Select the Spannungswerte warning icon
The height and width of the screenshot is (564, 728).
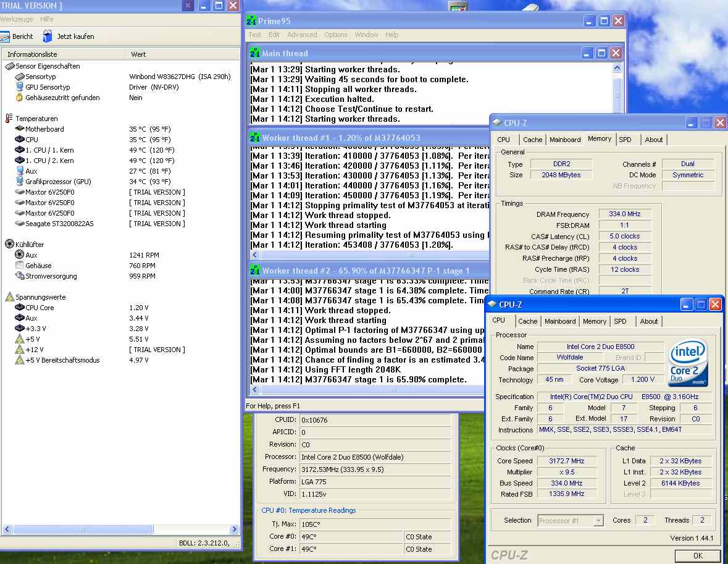[x=10, y=297]
